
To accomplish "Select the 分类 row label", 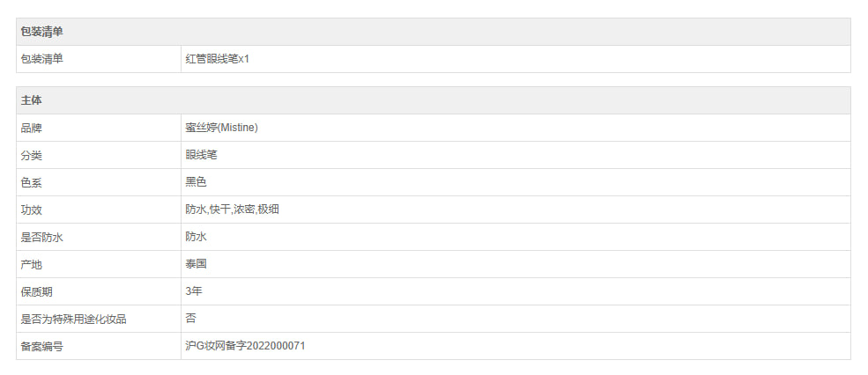I will pos(31,155).
